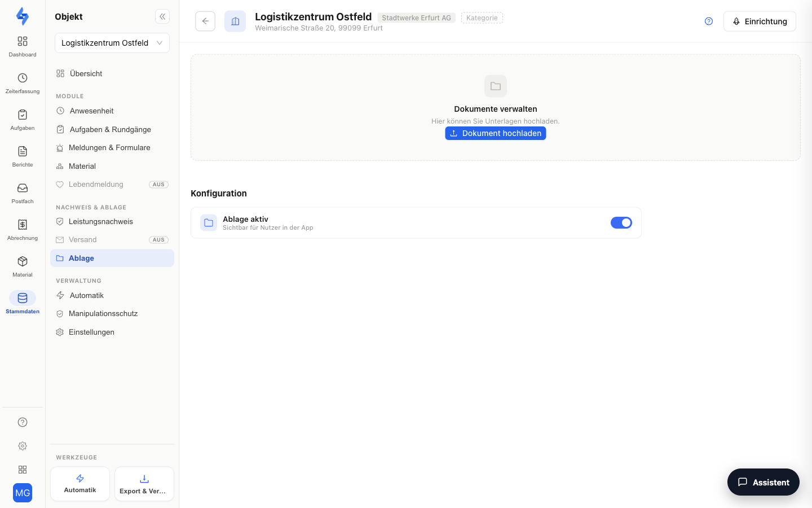This screenshot has width=812, height=508.
Task: Open the Automatik tool card
Action: [x=80, y=484]
